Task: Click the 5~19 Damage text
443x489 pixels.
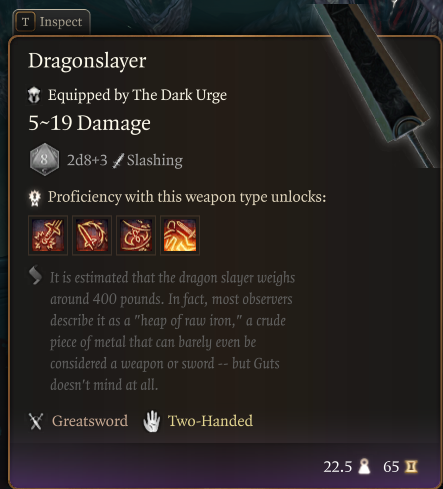Action: tap(89, 123)
